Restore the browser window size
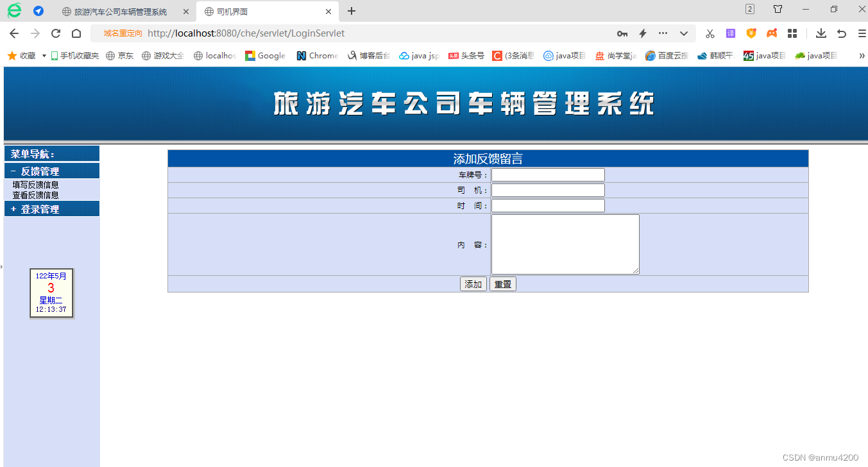868x467 pixels. [834, 9]
